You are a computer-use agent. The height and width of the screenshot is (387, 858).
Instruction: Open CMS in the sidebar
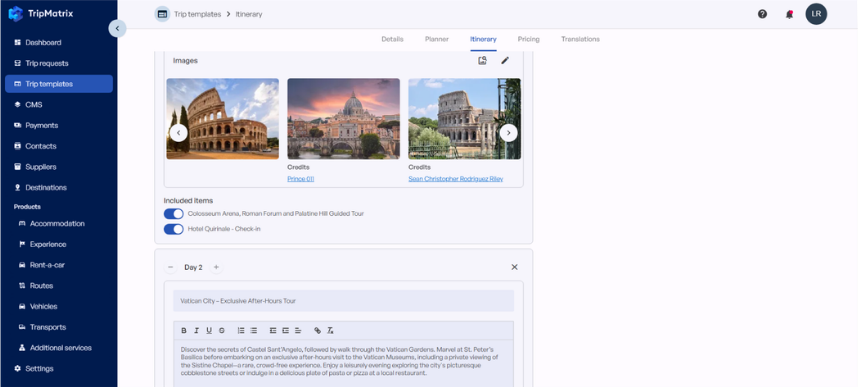coord(59,105)
